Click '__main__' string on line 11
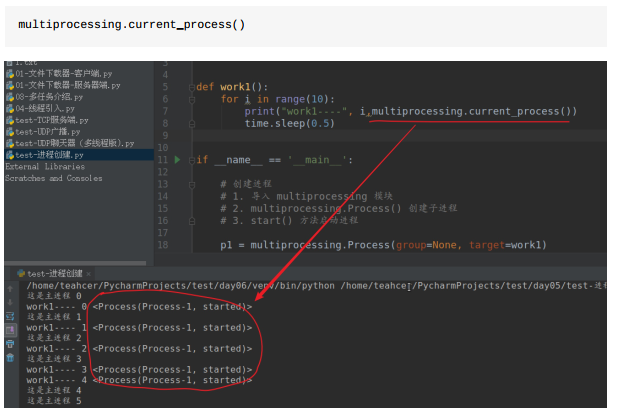This screenshot has width=618, height=419. pos(317,160)
